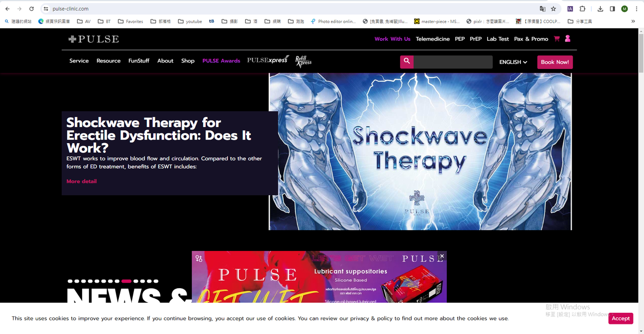This screenshot has height=334, width=644.
Task: Reload the page with refresh icon
Action: click(x=31, y=9)
